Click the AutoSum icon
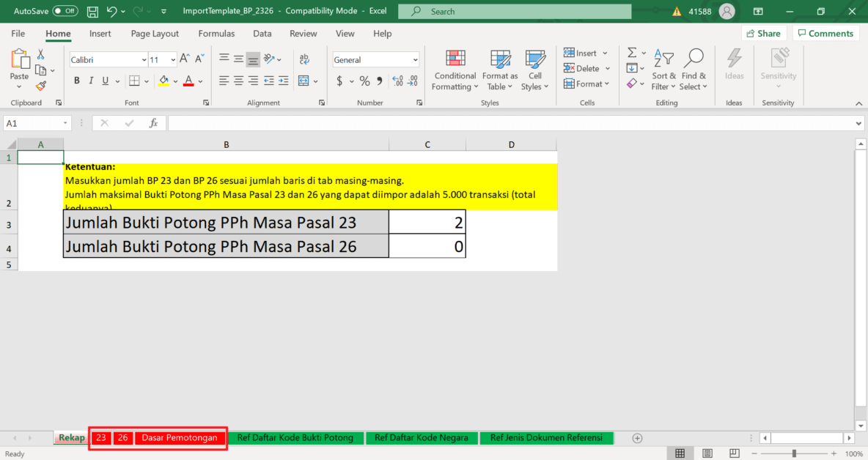Viewport: 868px width, 460px height. [x=631, y=52]
